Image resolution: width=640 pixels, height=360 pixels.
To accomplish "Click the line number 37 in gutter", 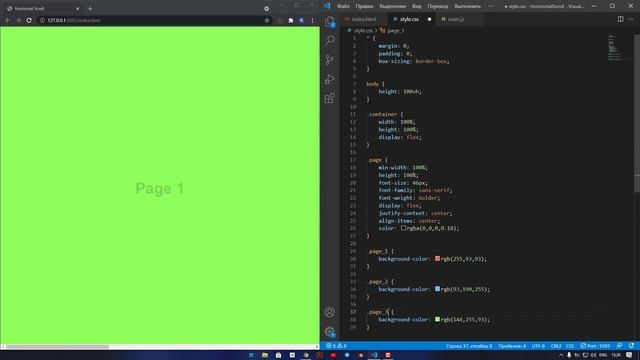I will click(x=353, y=312).
